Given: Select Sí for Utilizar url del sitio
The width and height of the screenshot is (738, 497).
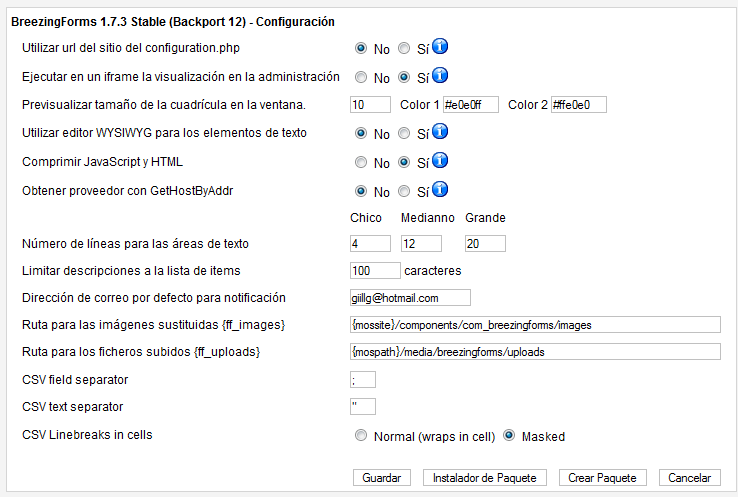Looking at the screenshot, I should (404, 48).
